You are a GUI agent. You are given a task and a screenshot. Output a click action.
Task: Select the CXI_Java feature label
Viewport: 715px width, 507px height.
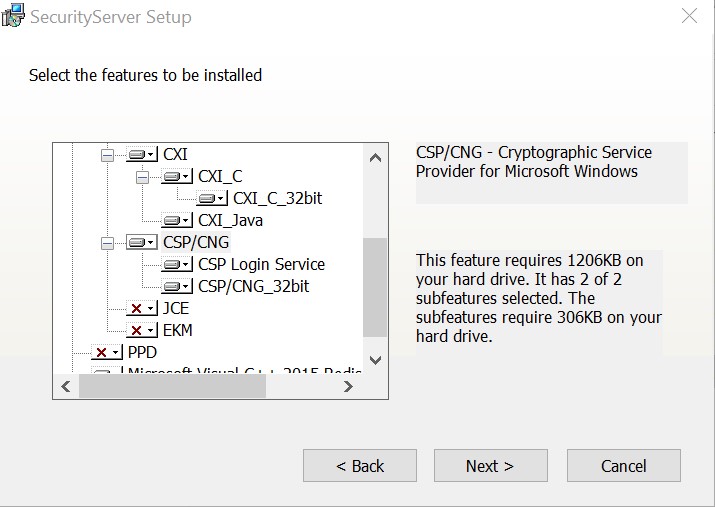pyautogui.click(x=230, y=221)
